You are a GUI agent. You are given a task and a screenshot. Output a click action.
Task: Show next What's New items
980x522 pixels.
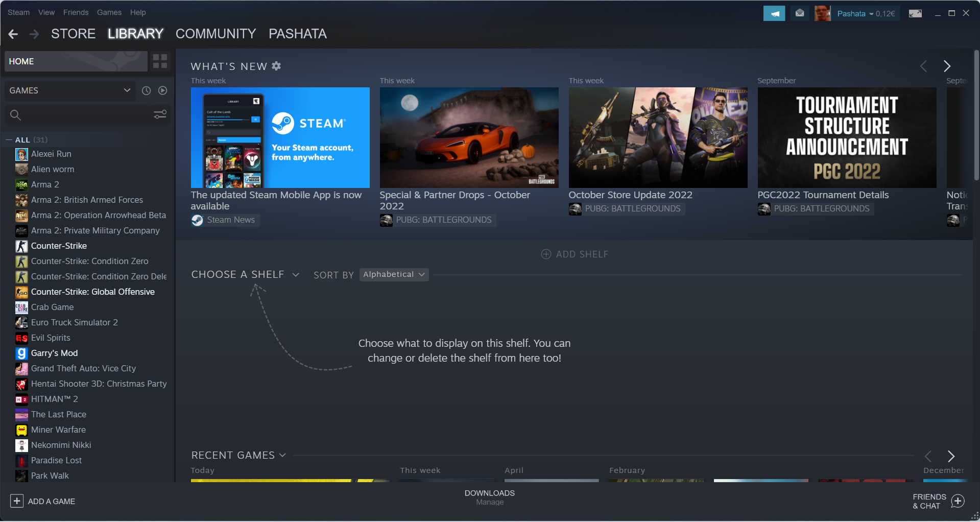pos(947,66)
